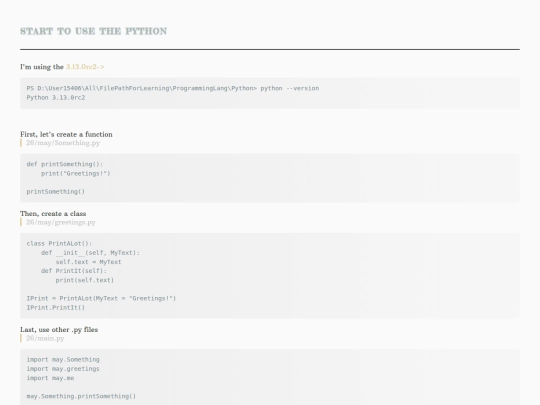Screen dimensions: 540x405
Task: Click the 'IPrint = PrintALot(...)' line
Action: pyautogui.click(x=101, y=299)
